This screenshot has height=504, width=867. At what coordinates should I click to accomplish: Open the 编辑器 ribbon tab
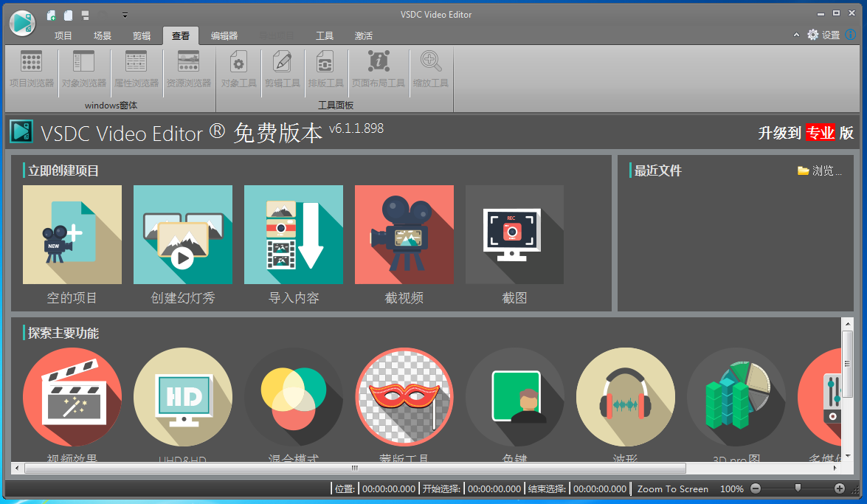click(224, 36)
